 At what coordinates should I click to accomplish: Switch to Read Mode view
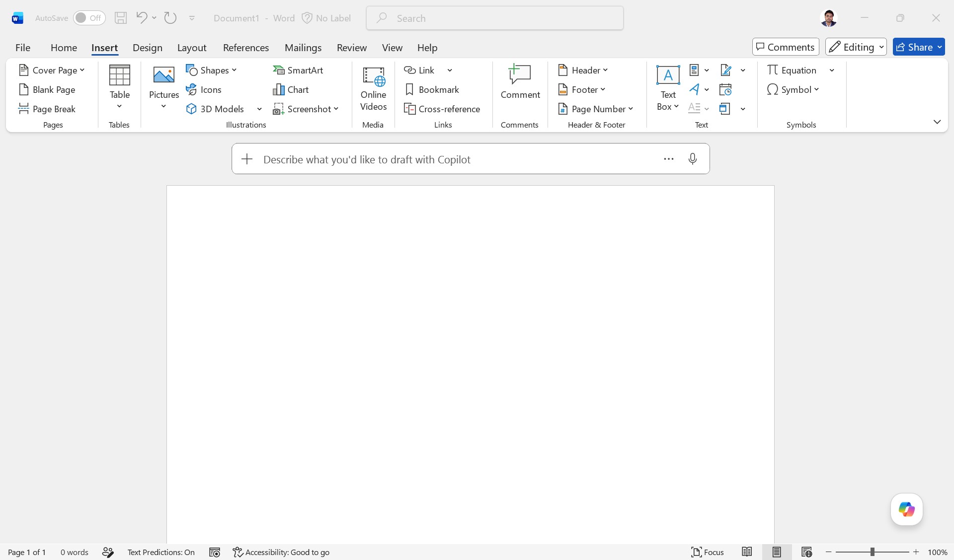[747, 552]
